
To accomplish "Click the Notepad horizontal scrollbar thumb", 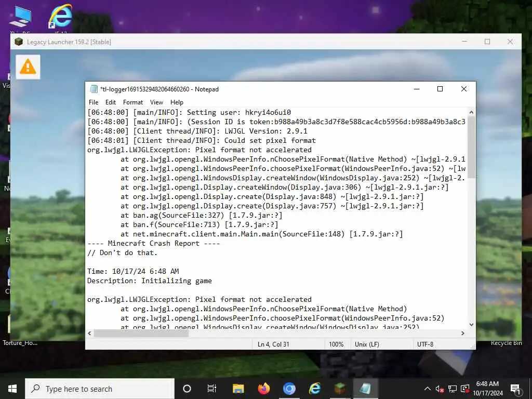I will click(141, 333).
